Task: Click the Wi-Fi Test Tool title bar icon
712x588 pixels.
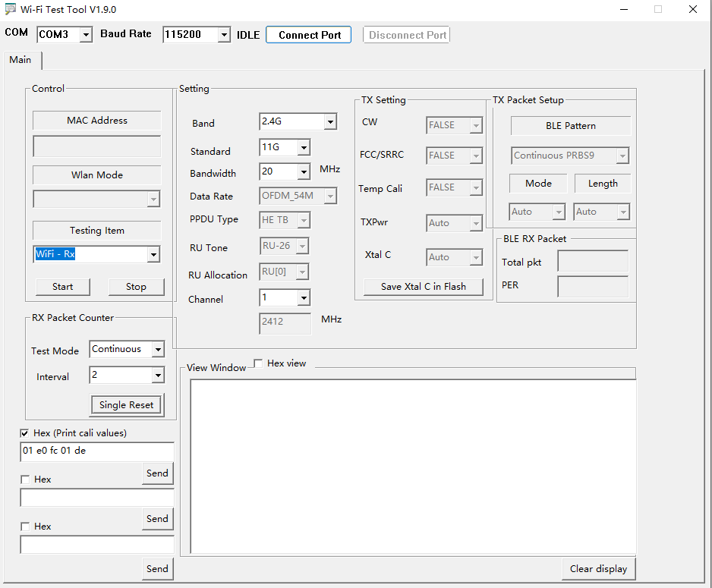Action: pos(11,10)
